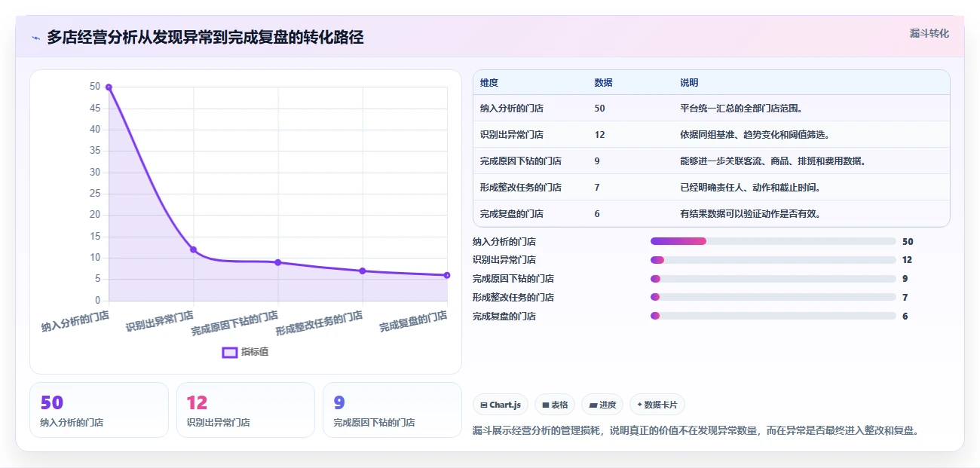
Task: Open the stat card showing 9 完成原因下钻的门店
Action: point(392,410)
